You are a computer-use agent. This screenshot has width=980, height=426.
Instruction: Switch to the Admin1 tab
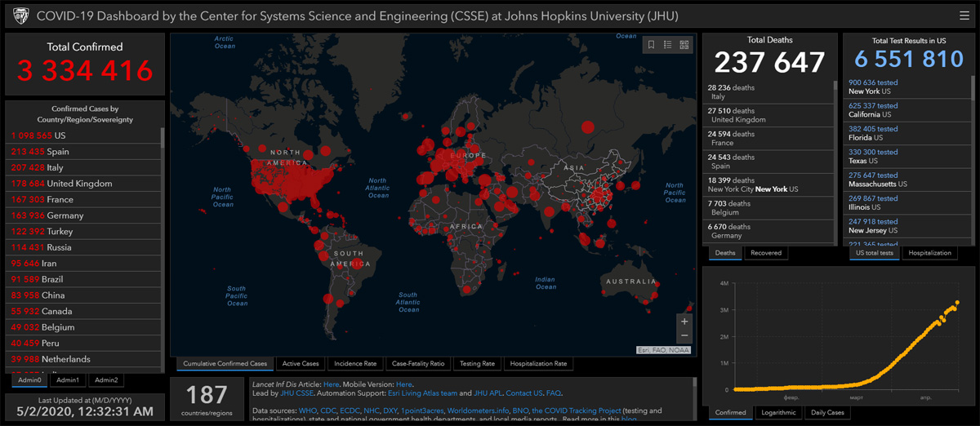(x=68, y=379)
